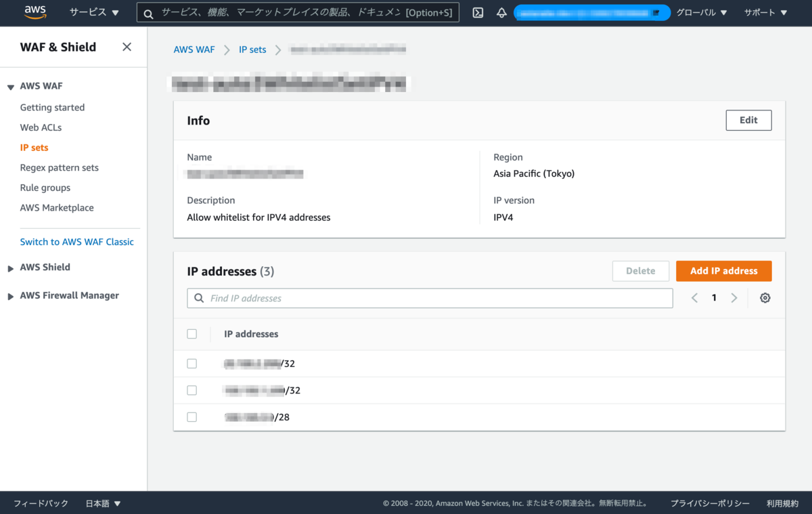Open the 利用規約 footer link
The height and width of the screenshot is (514, 812).
tap(782, 503)
